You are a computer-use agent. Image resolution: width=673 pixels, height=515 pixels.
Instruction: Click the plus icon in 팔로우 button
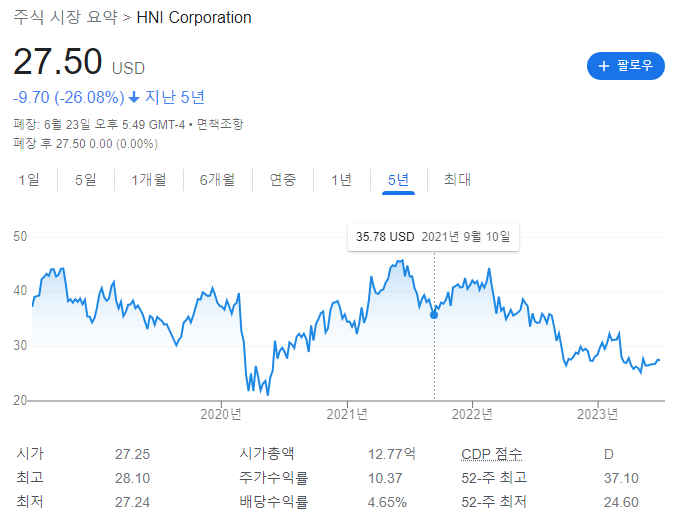click(x=604, y=66)
